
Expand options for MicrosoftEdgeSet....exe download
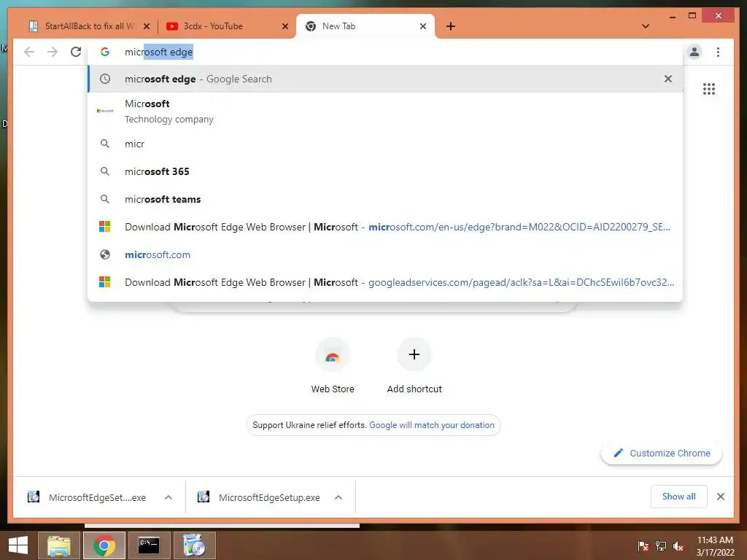[169, 497]
